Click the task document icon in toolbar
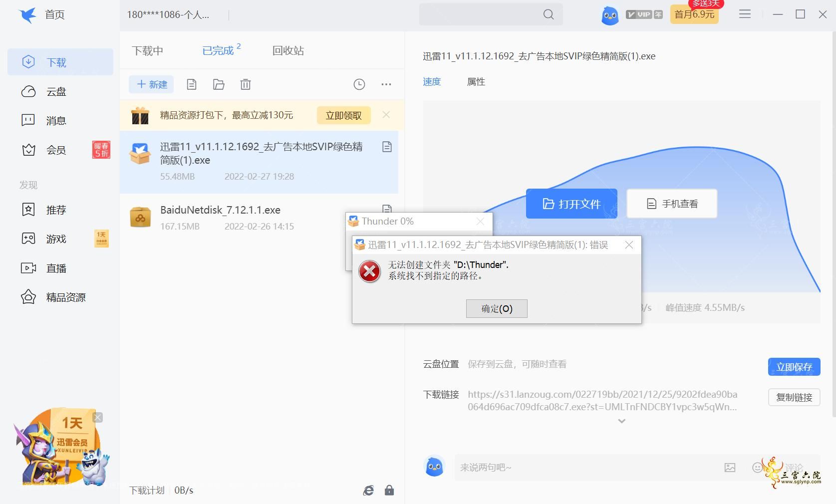 [192, 84]
